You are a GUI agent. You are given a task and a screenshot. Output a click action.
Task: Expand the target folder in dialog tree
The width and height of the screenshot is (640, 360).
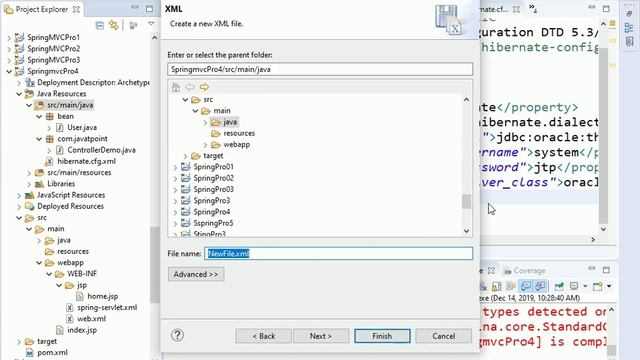click(x=185, y=156)
